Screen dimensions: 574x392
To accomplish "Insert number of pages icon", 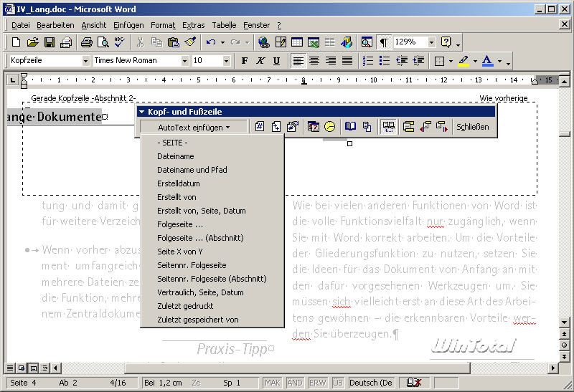I will pos(276,127).
